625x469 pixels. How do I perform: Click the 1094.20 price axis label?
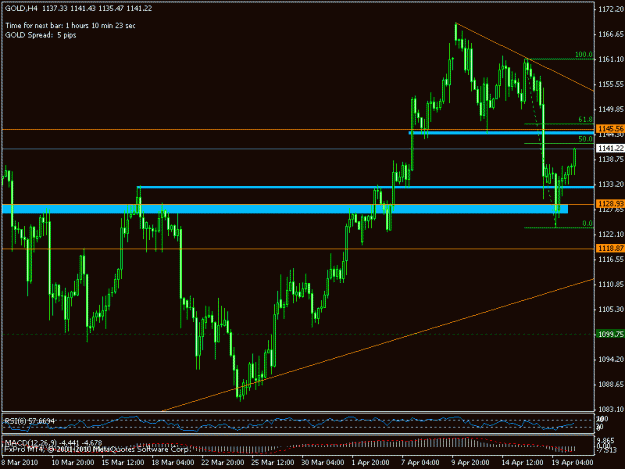click(611, 359)
